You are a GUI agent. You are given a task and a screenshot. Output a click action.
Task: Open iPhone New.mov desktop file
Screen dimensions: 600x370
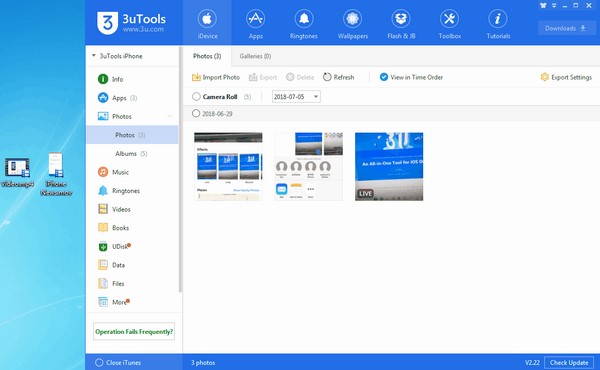click(x=56, y=174)
